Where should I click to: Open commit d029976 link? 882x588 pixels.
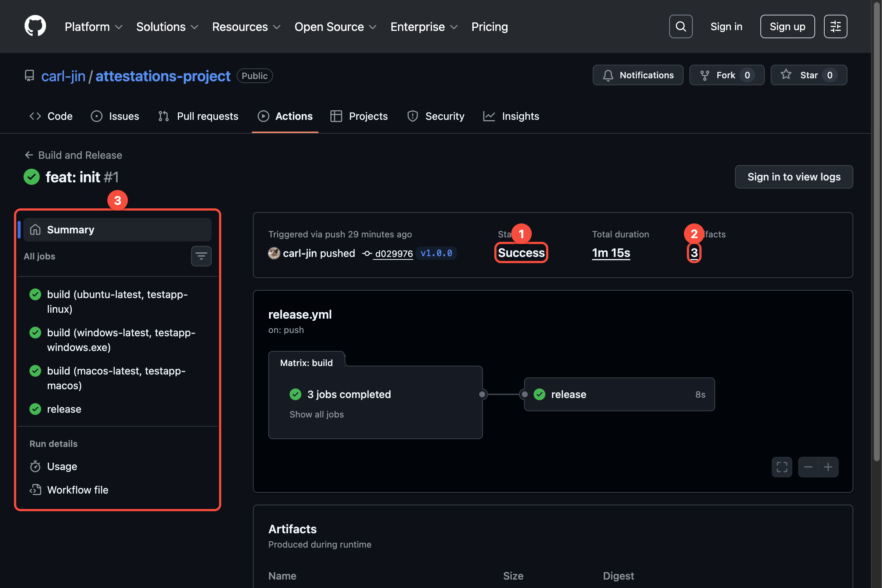tap(393, 254)
